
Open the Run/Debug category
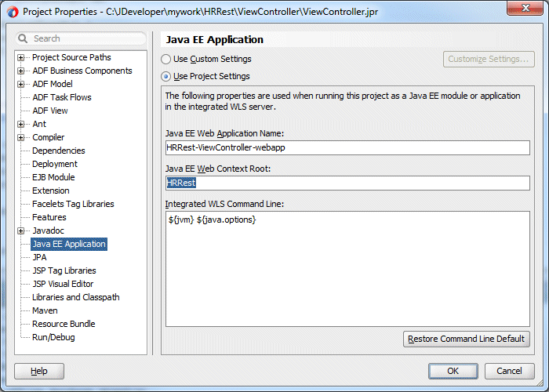point(53,337)
